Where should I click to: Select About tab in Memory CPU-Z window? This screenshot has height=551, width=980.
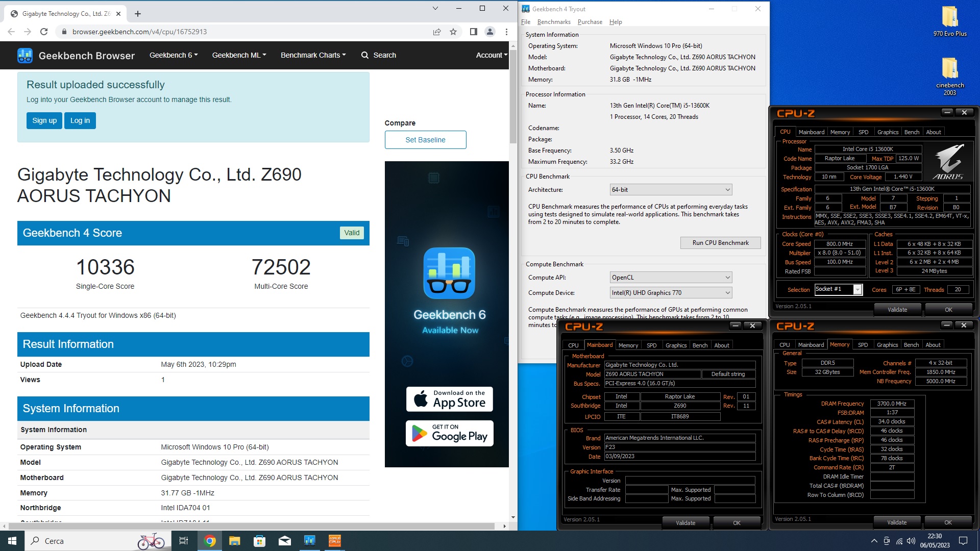point(933,345)
